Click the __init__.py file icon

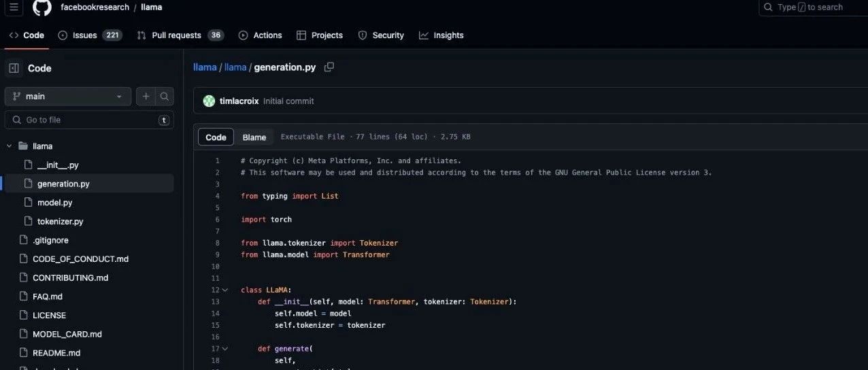[x=28, y=165]
